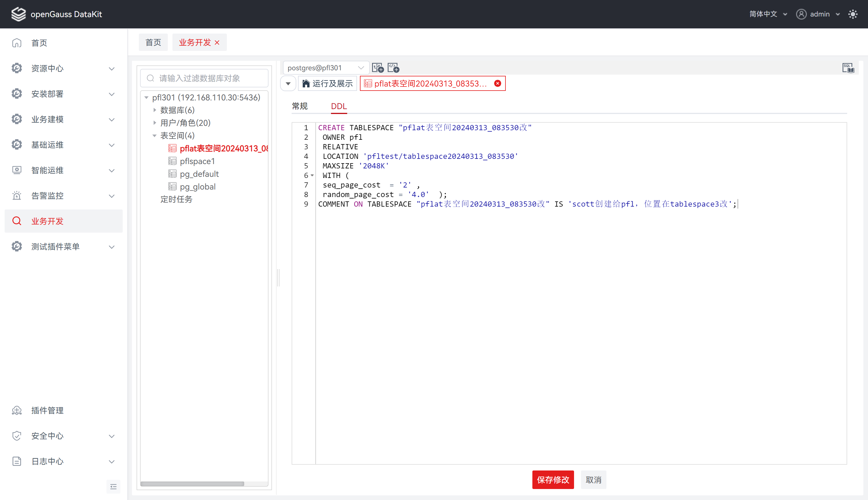This screenshot has width=868, height=500.
Task: Expand the 安装部署 menu chevron
Action: [x=112, y=94]
